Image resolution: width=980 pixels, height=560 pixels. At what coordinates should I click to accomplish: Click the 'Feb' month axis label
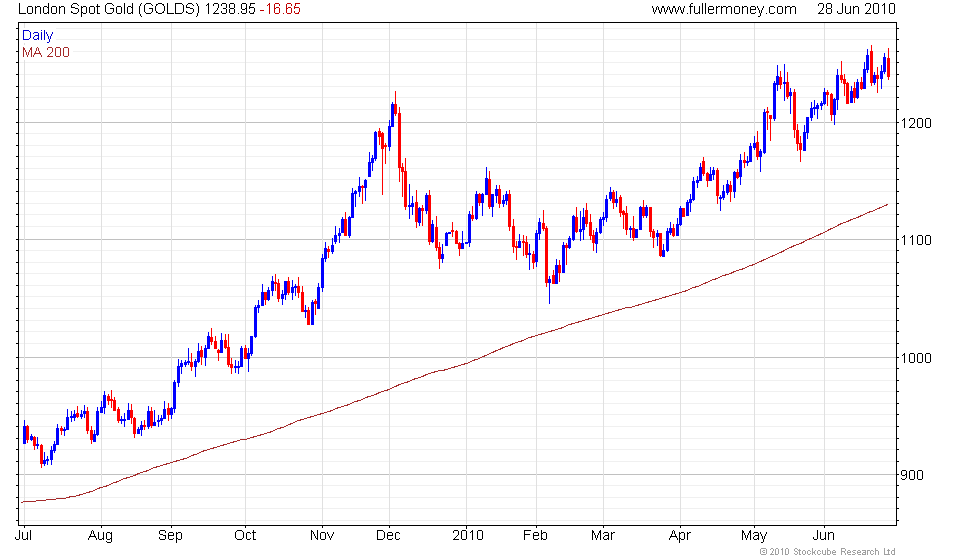535,536
